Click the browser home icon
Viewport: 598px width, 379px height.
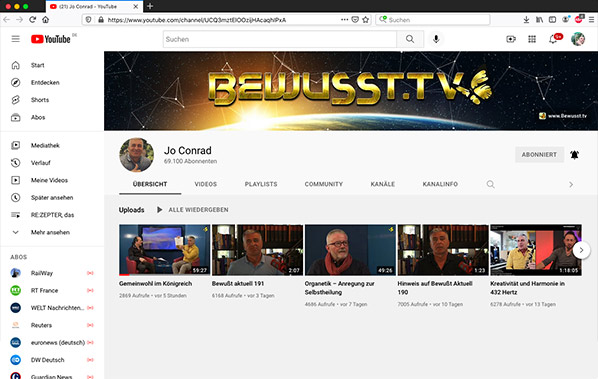pyautogui.click(x=45, y=19)
